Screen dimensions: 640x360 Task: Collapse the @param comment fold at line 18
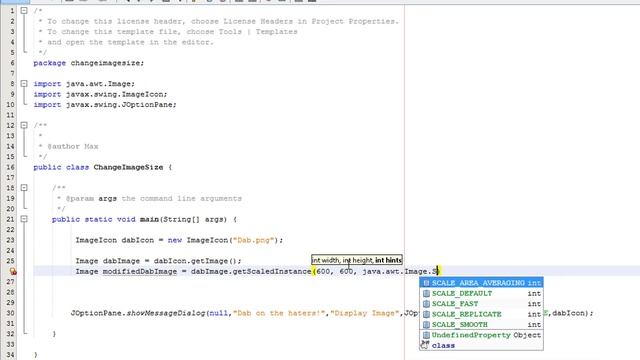pos(24,188)
